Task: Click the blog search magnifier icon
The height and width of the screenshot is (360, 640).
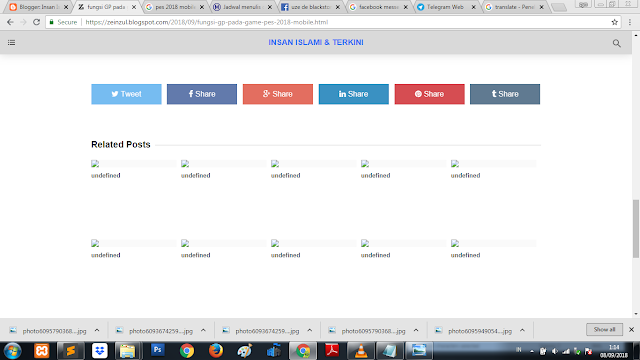Action: click(616, 43)
